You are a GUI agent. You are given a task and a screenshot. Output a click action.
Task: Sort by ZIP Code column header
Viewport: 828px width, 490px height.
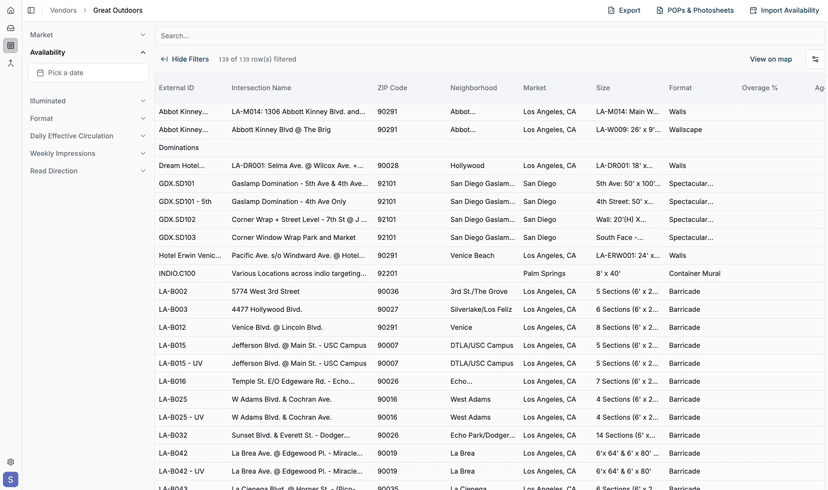coord(392,88)
